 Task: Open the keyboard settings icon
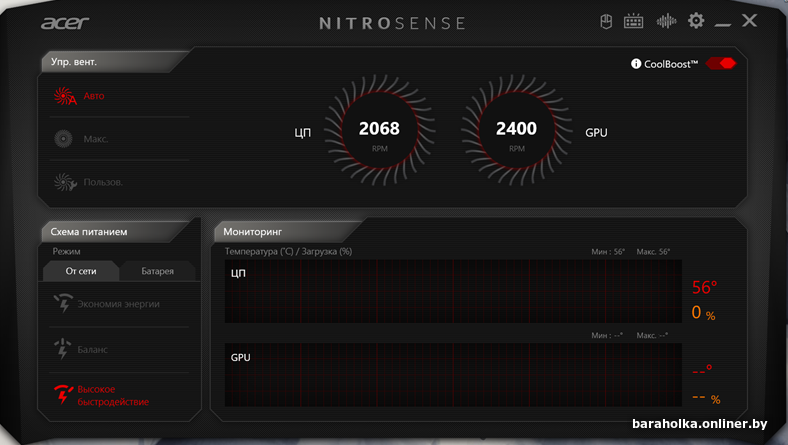coord(633,22)
